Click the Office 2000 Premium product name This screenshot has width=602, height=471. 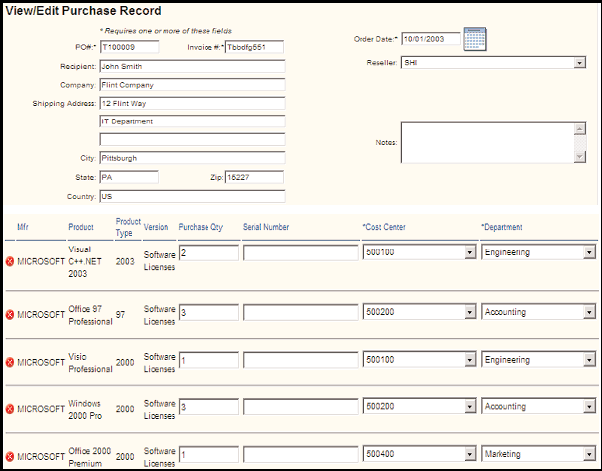point(89,457)
